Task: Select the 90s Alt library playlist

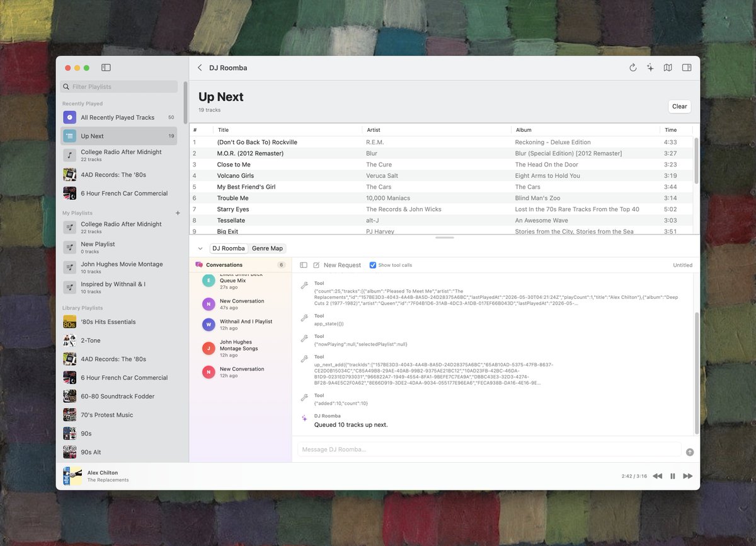Action: point(118,452)
